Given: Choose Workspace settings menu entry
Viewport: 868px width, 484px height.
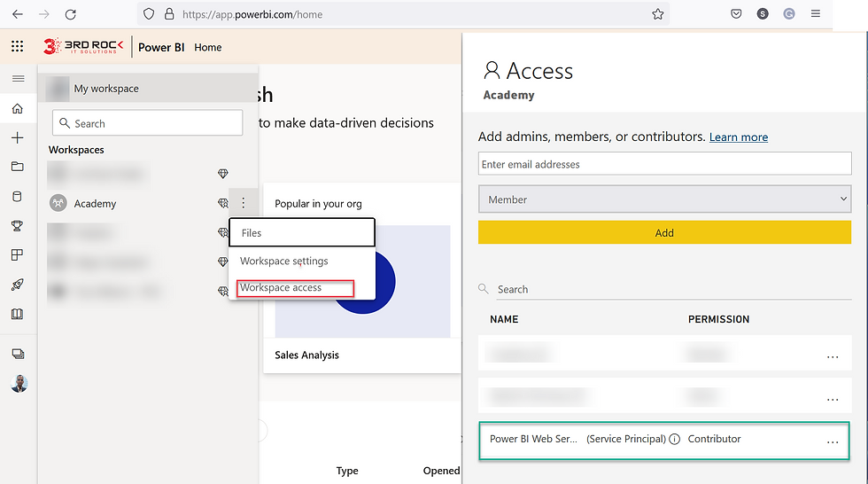Looking at the screenshot, I should point(284,261).
